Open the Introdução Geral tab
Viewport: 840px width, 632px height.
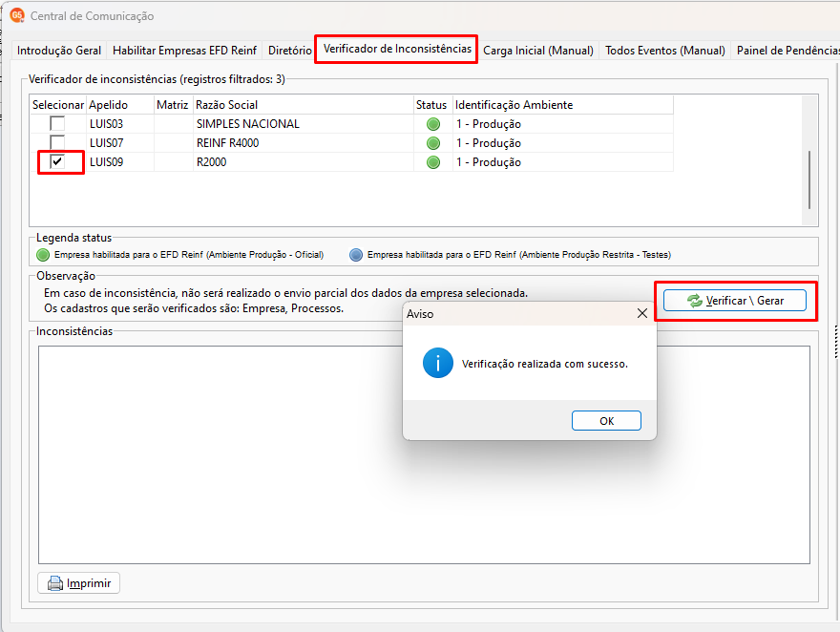tap(59, 51)
